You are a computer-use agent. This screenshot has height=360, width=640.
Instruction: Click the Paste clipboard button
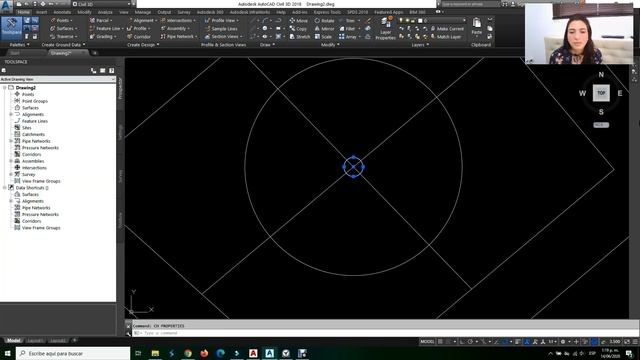[x=477, y=27]
